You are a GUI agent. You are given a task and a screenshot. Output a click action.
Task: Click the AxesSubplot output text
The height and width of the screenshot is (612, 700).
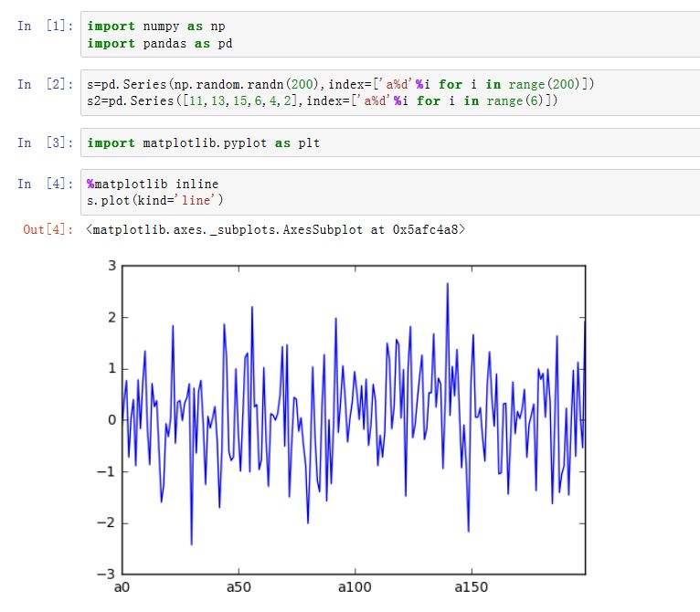(x=275, y=230)
